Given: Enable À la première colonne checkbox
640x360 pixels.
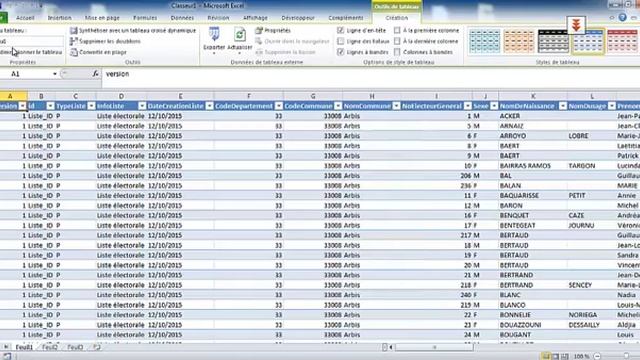Looking at the screenshot, I should [x=397, y=30].
